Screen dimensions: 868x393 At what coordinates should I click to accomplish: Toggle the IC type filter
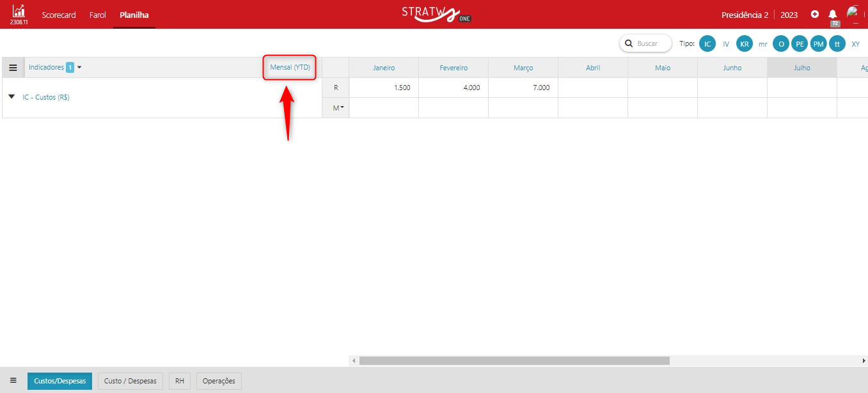click(x=707, y=43)
